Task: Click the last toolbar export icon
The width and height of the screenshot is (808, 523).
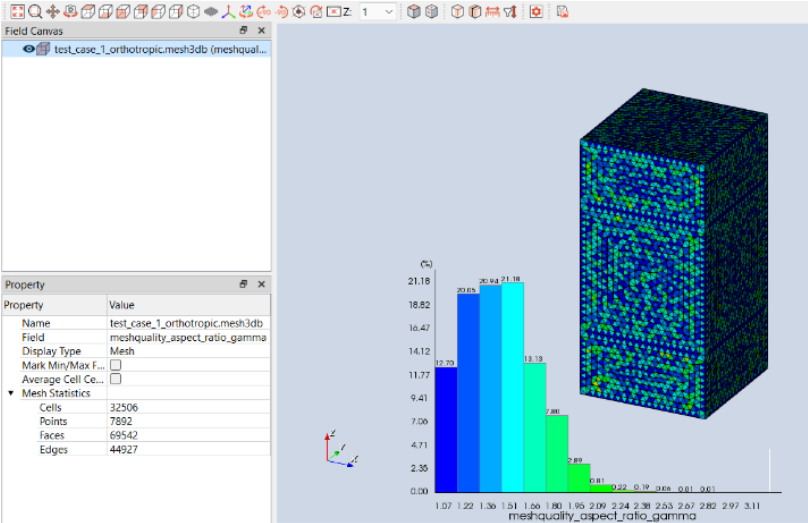Action: 562,12
